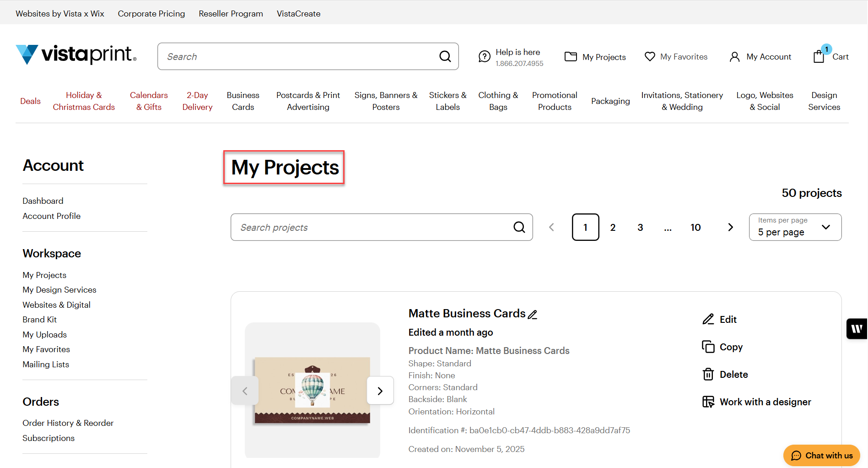Click the chat bubble icon
The width and height of the screenshot is (868, 468).
[796, 456]
